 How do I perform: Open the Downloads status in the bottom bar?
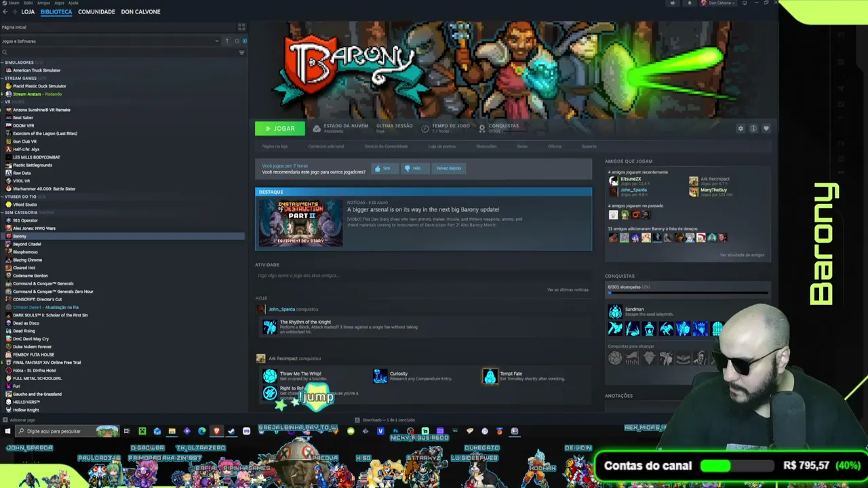tap(384, 420)
